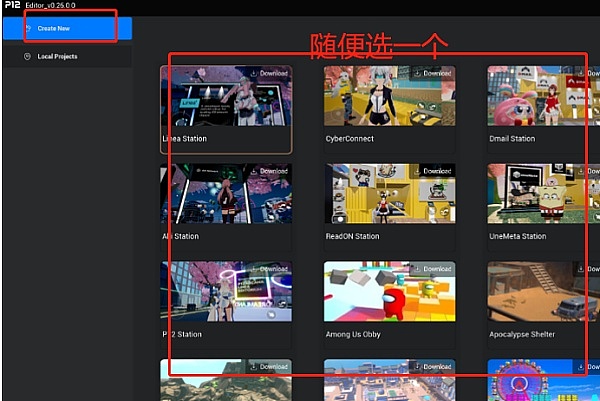Image resolution: width=600 pixels, height=401 pixels.
Task: Click the P12 logo in the title bar
Action: 14,6
